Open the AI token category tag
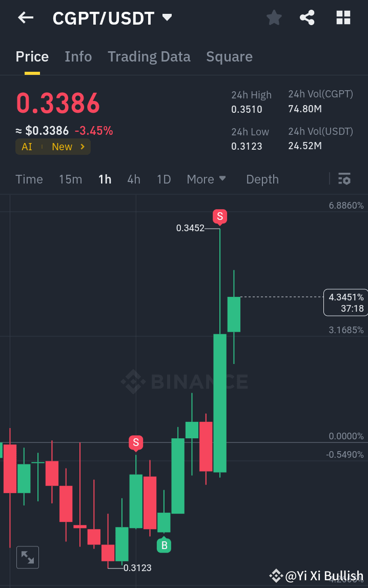 click(27, 147)
